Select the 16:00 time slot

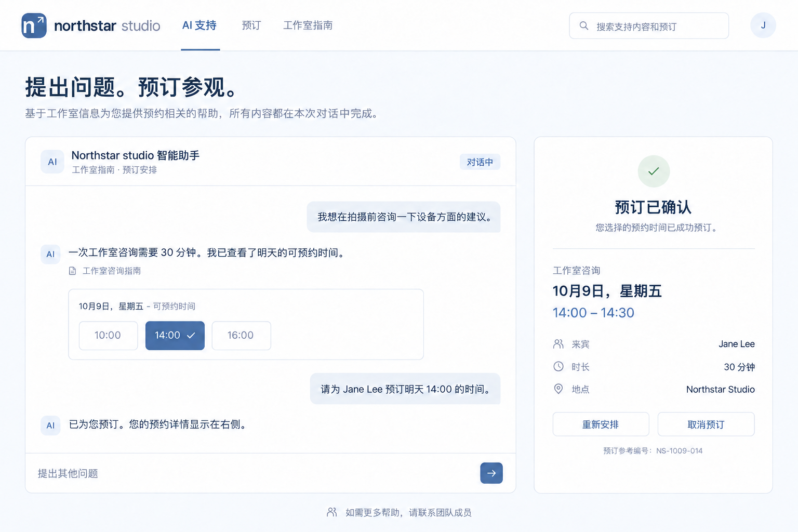tap(241, 336)
